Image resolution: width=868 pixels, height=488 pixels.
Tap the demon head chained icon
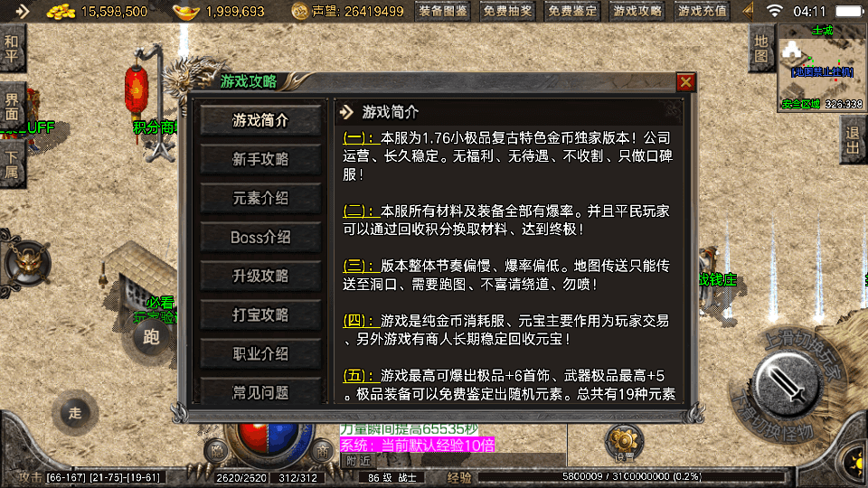pos(26,263)
